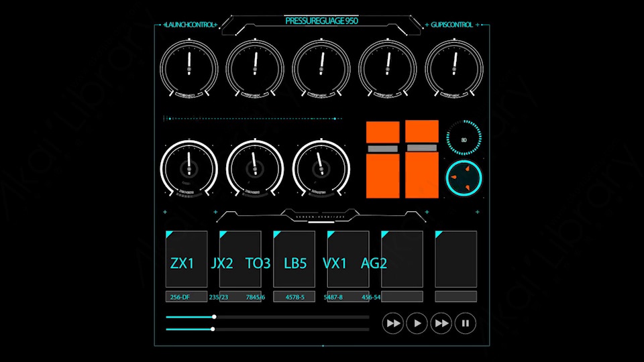Click the 256-DF value field
The width and height of the screenshot is (644, 362).
tap(186, 297)
